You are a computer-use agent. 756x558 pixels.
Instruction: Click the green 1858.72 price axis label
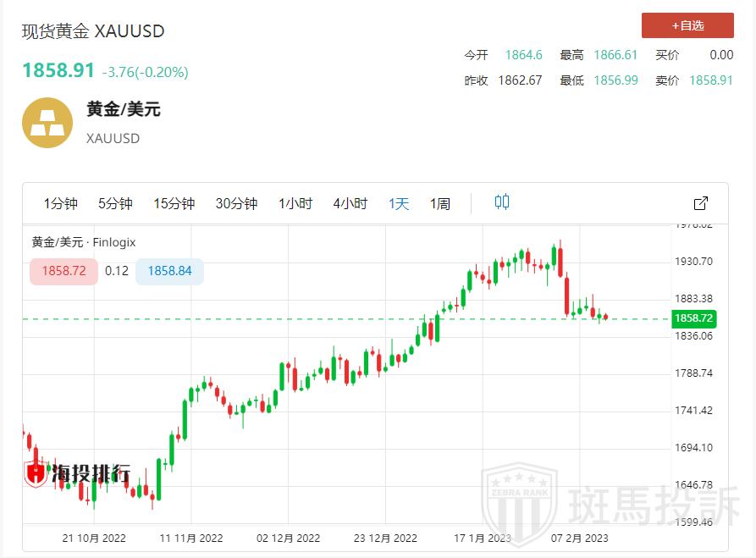[x=693, y=318]
